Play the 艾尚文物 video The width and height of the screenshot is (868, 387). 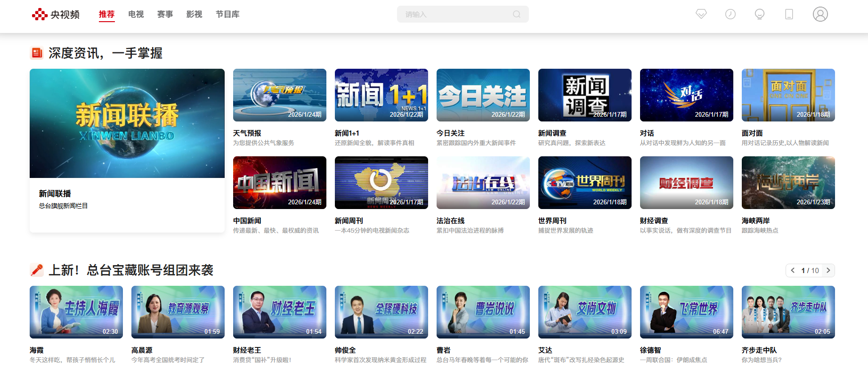tap(585, 312)
